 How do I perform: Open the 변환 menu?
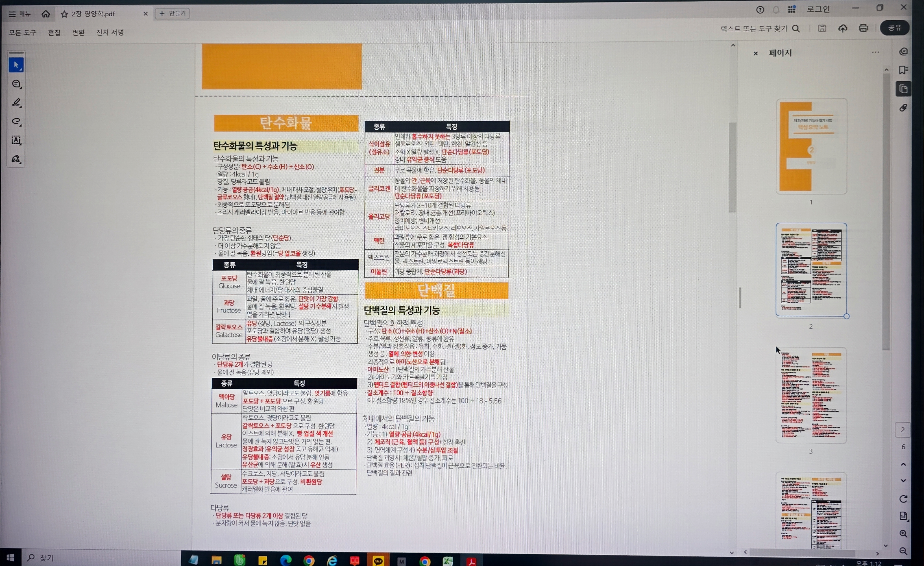(x=79, y=33)
